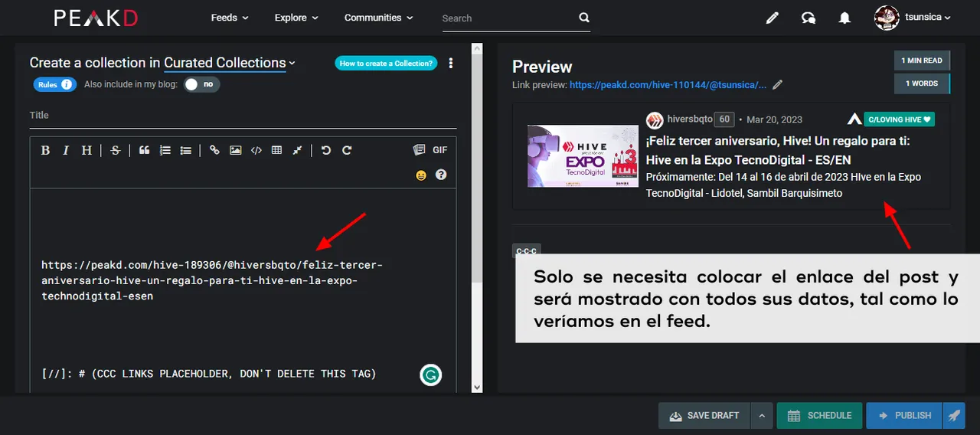Viewport: 980px width, 435px height.
Task: Focus the Search field
Action: pos(508,18)
